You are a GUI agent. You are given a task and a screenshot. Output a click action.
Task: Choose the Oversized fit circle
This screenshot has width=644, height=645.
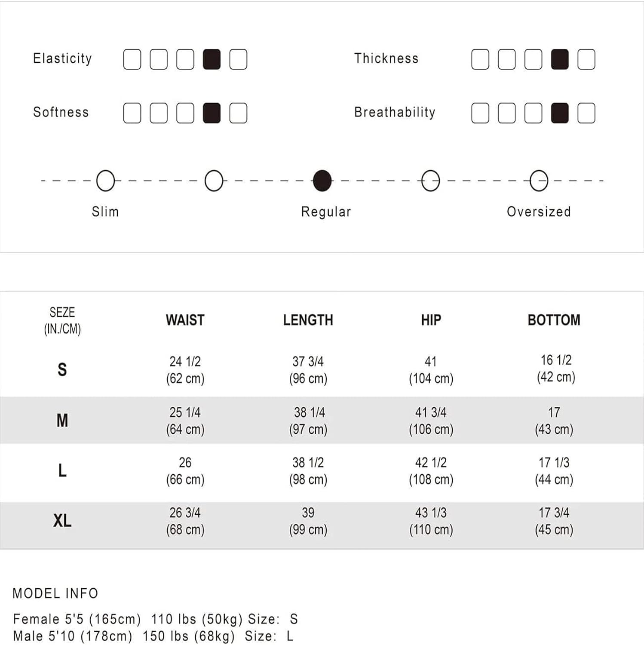pyautogui.click(x=539, y=181)
